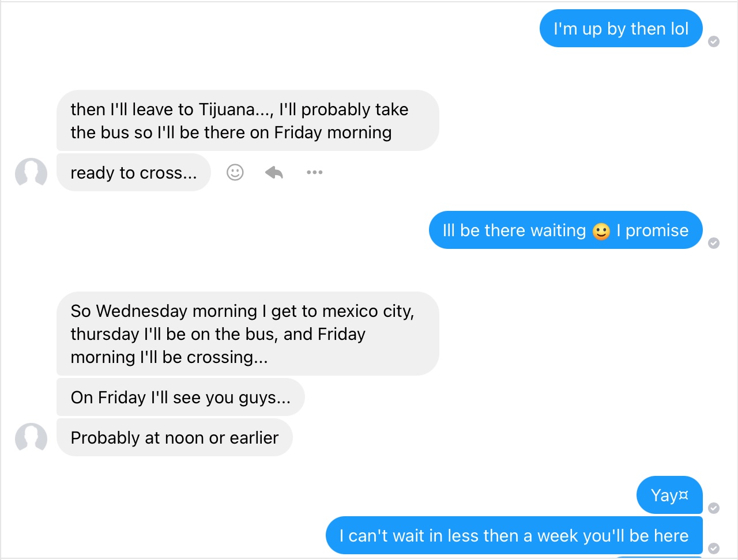Click the 'Ill be there waiting' message
This screenshot has width=738, height=560.
(566, 230)
